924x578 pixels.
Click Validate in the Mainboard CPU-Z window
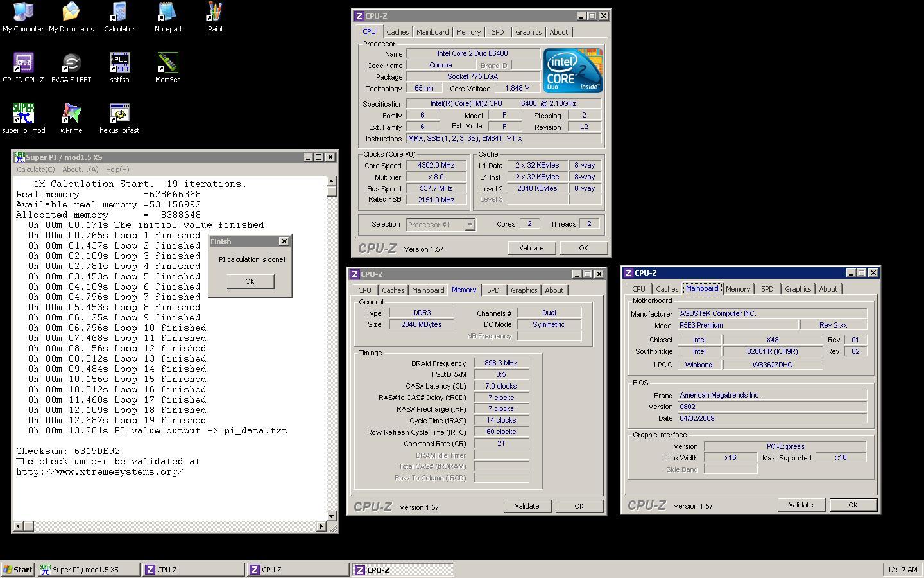click(801, 505)
